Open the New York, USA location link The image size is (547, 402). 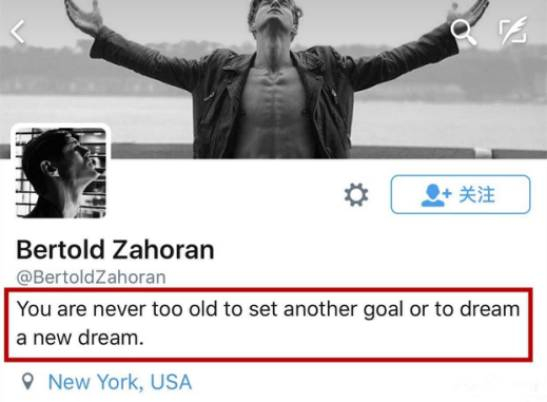[x=120, y=382]
